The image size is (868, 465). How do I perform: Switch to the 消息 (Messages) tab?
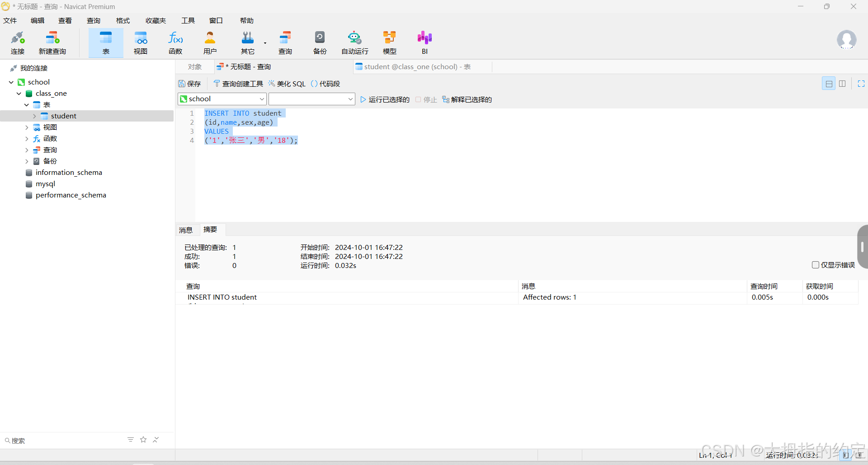(186, 230)
